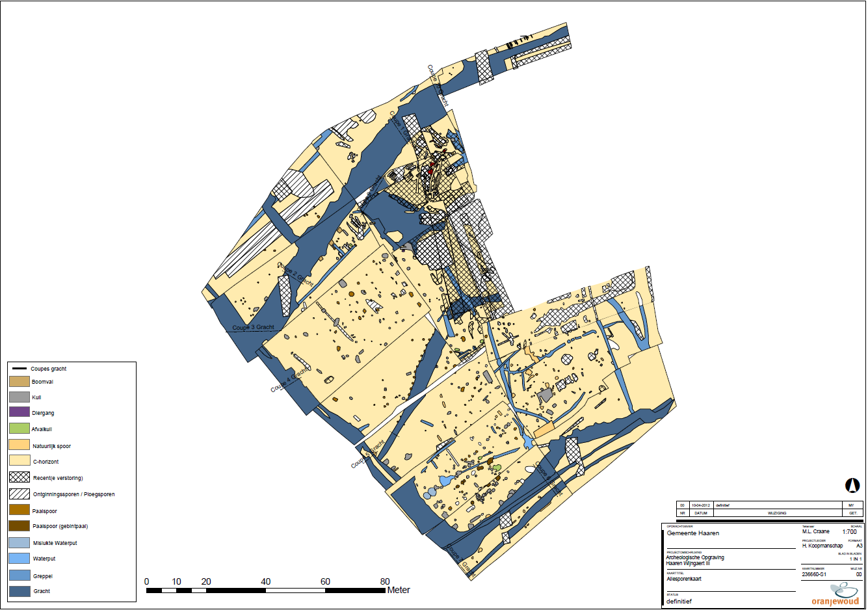The width and height of the screenshot is (868, 610).
Task: Click the diagonal-hatched Ontginningssporen legend symbol
Action: click(x=20, y=494)
